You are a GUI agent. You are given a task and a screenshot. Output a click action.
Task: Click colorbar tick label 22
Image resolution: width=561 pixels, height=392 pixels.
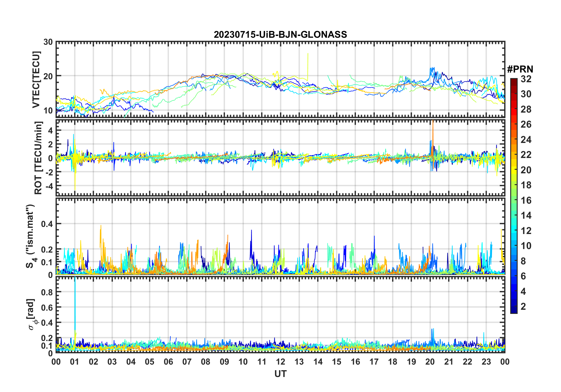[x=526, y=155]
